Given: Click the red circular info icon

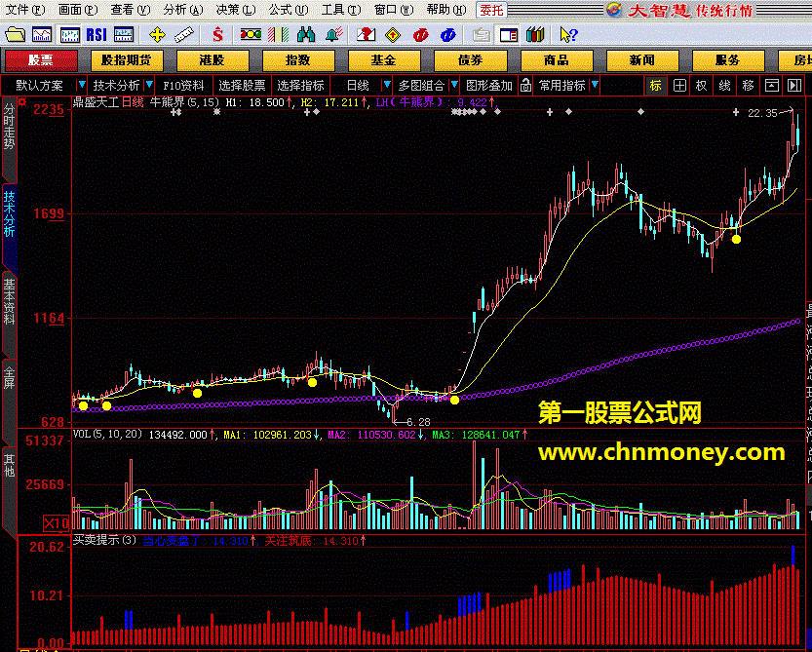Looking at the screenshot, I should point(421,35).
